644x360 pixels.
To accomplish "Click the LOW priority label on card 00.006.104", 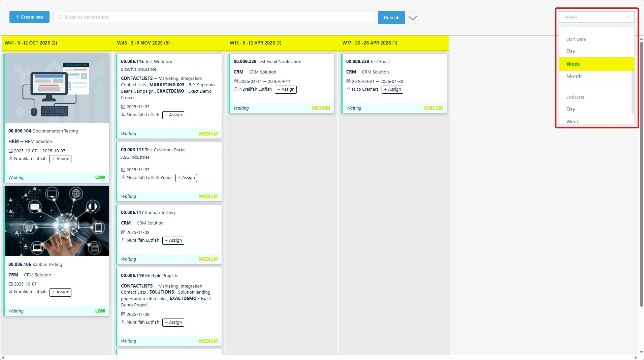I will [x=100, y=178].
